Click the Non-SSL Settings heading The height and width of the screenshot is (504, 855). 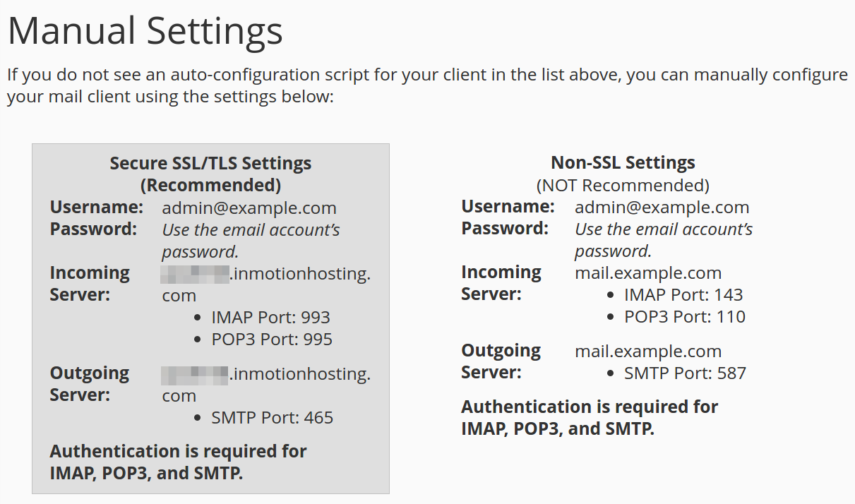[623, 163]
